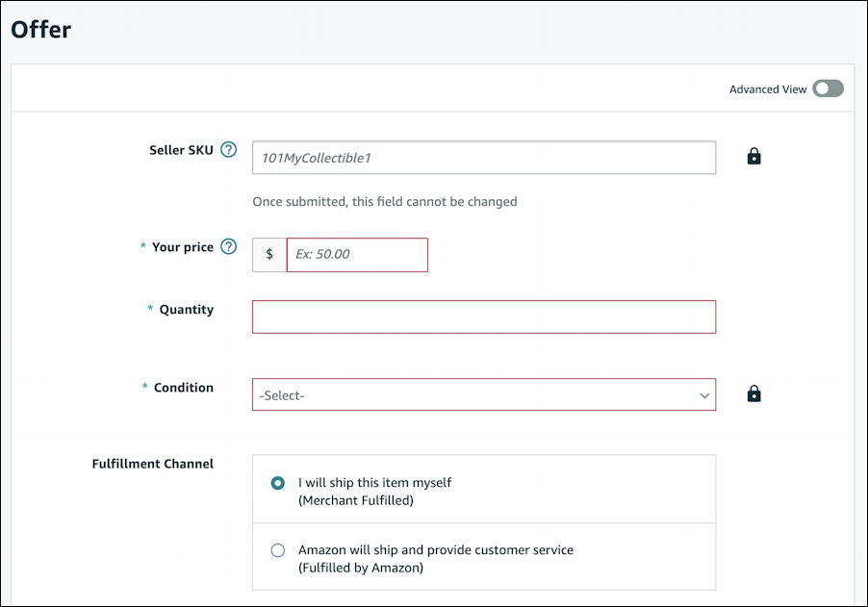Click the Fulfillment Channel label
This screenshot has height=607, width=868.
tap(152, 464)
